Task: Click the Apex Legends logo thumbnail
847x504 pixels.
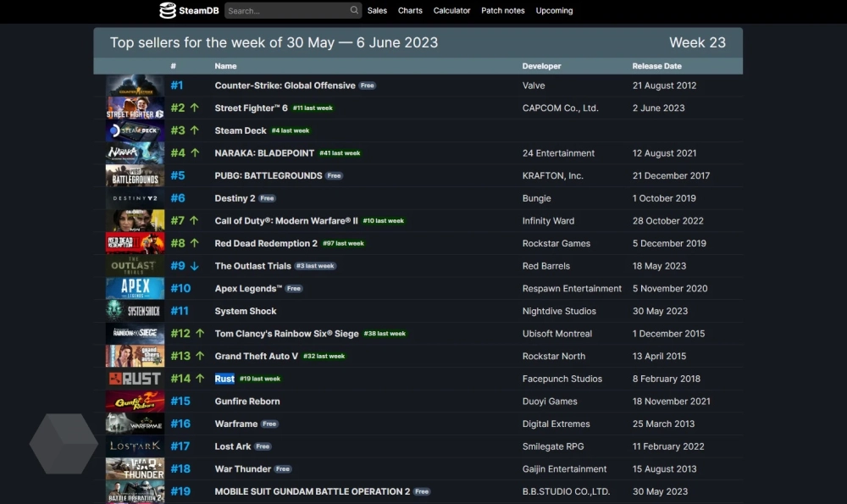Action: pyautogui.click(x=135, y=289)
